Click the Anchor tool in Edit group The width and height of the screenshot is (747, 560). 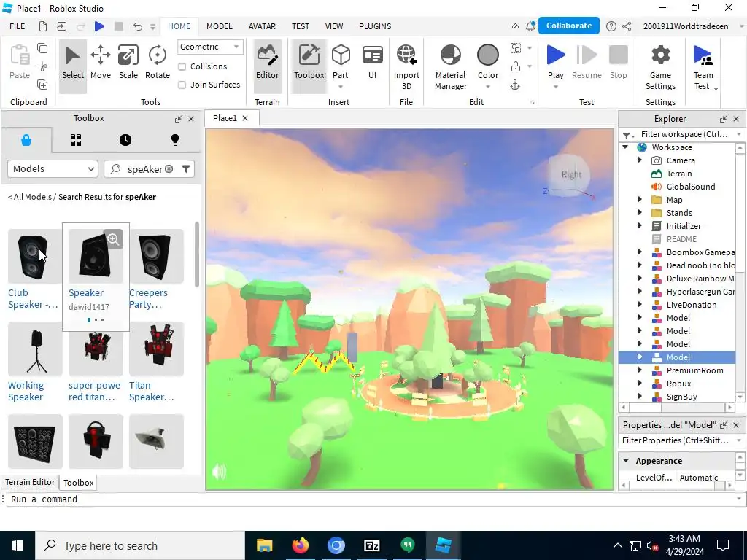515,85
